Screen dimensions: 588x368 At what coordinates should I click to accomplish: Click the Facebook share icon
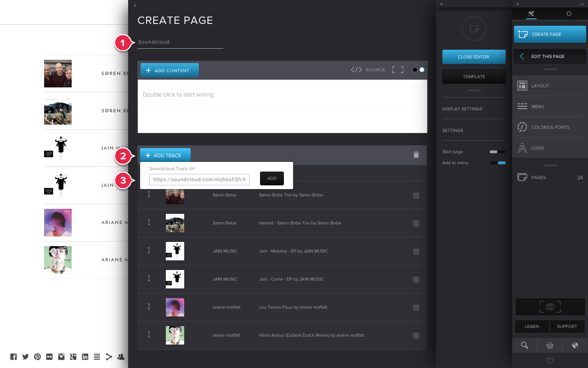click(x=13, y=356)
